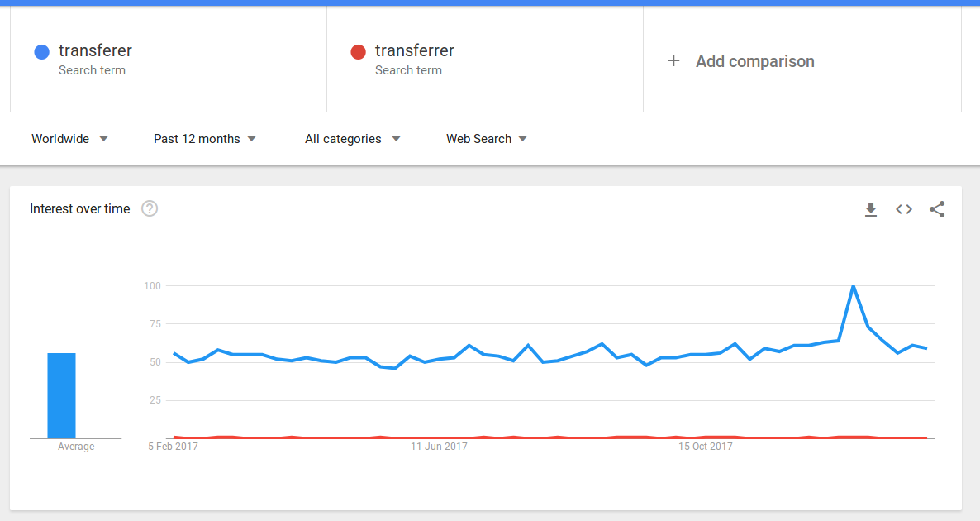Click the plus icon next to Add comparison
Image resolution: width=980 pixels, height=521 pixels.
pyautogui.click(x=673, y=60)
